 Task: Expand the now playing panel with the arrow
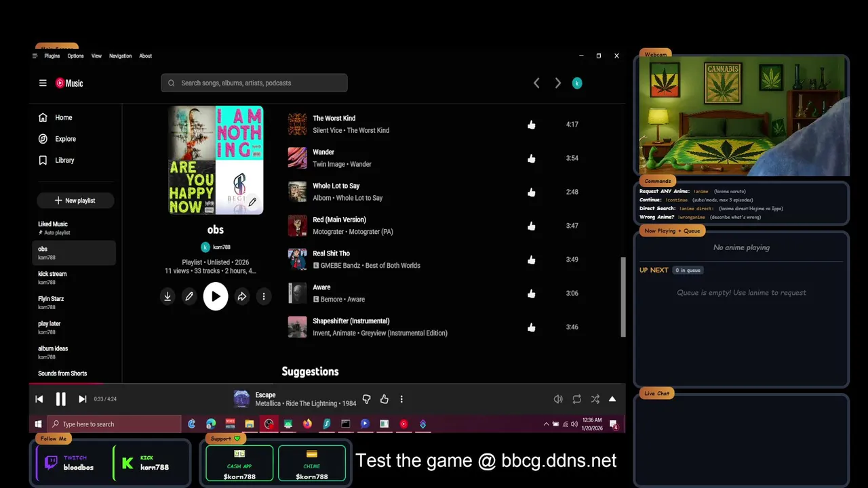tap(612, 399)
